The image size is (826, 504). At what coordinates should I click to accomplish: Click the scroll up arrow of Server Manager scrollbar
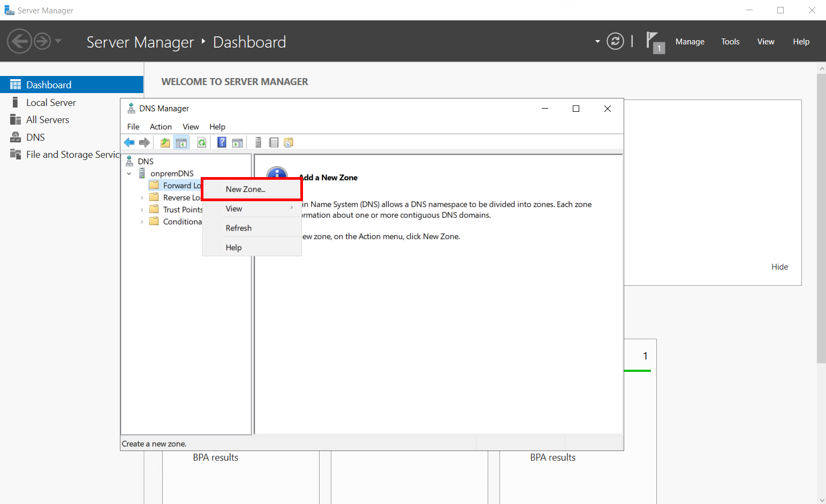point(822,68)
